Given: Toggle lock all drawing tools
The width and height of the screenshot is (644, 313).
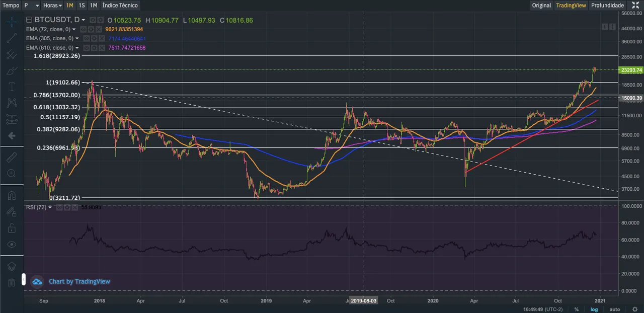Looking at the screenshot, I should [x=12, y=228].
